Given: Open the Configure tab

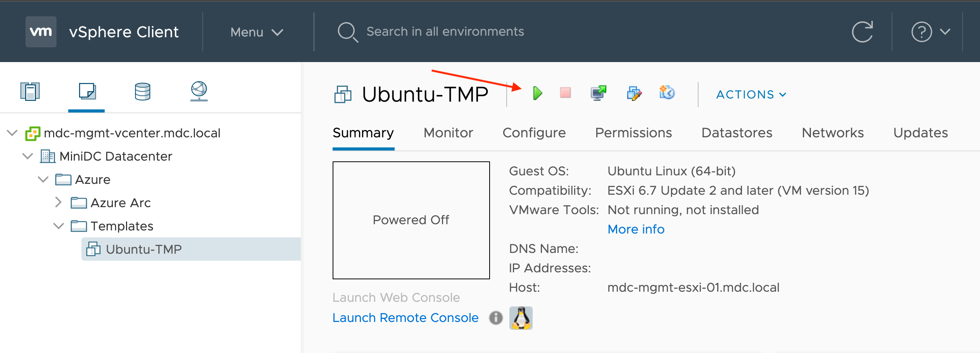Looking at the screenshot, I should tap(534, 133).
